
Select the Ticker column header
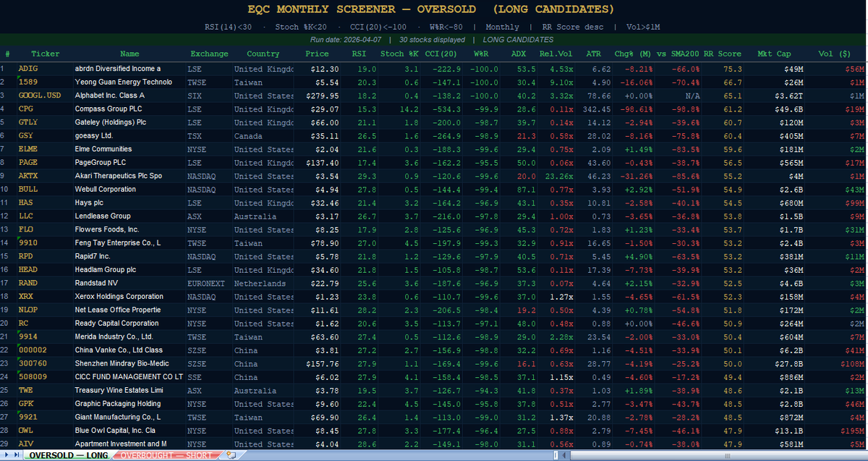click(x=43, y=54)
